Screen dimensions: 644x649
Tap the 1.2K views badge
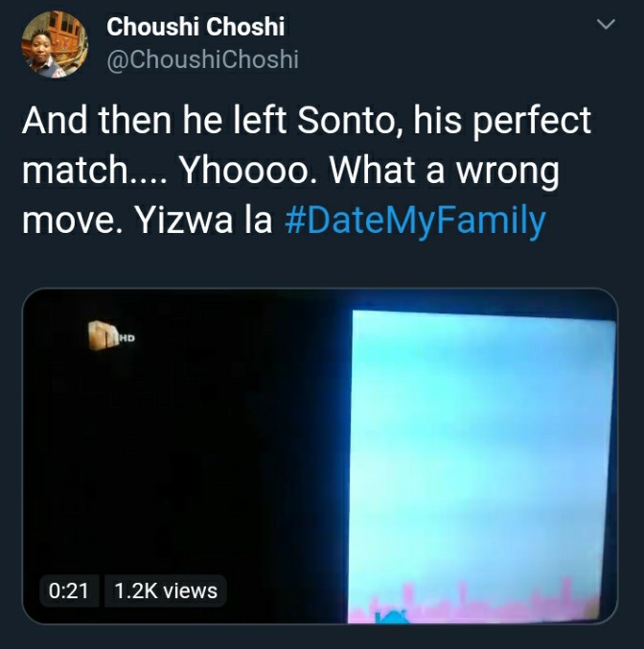click(x=166, y=591)
